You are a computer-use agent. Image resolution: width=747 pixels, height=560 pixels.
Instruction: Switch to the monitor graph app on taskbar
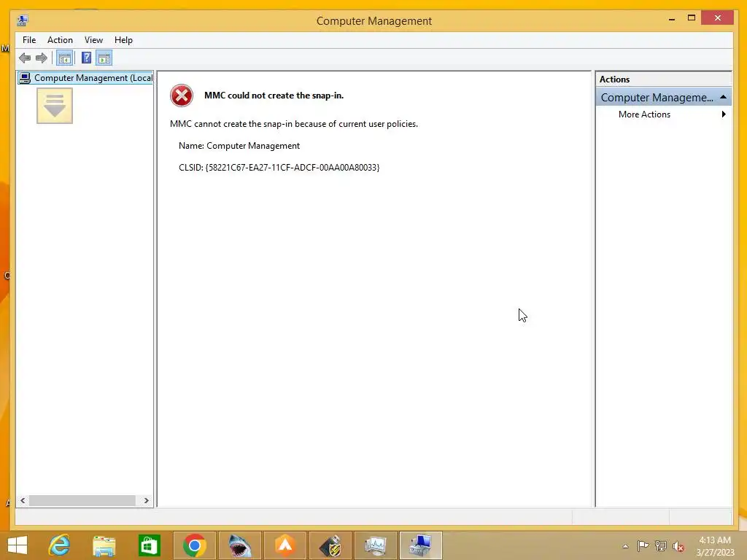pyautogui.click(x=376, y=545)
